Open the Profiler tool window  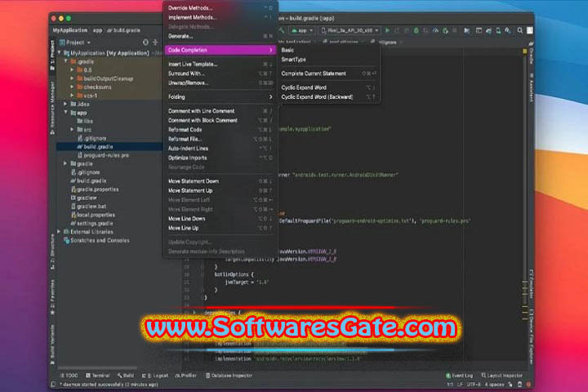coord(185,375)
